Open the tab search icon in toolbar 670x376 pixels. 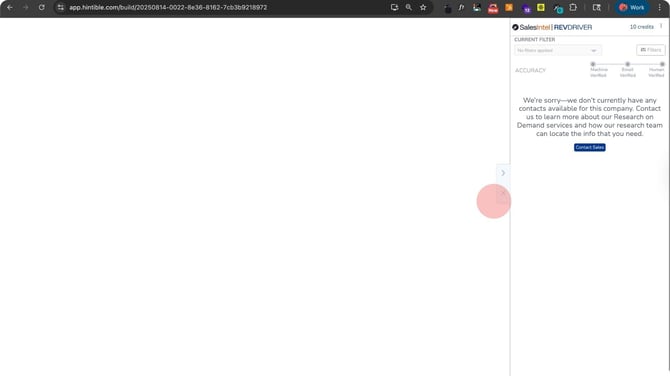[597, 7]
